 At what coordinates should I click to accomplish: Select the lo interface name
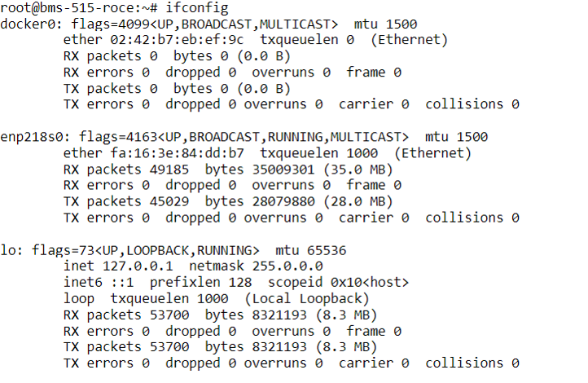click(x=7, y=250)
